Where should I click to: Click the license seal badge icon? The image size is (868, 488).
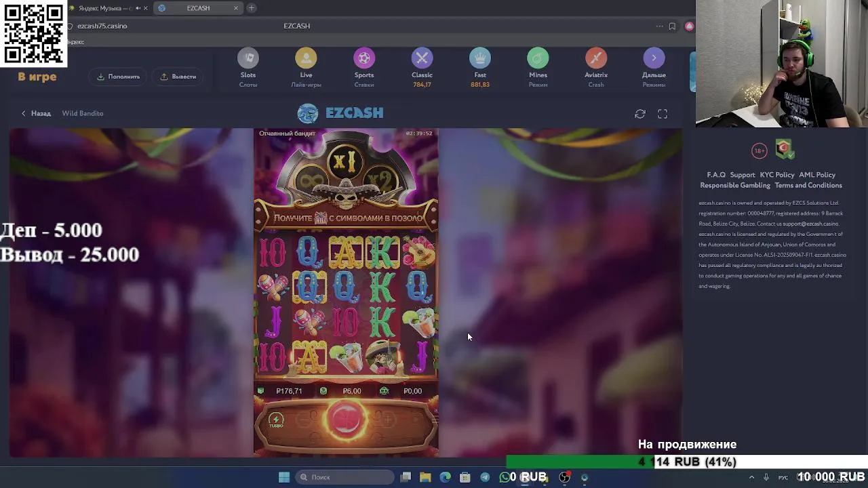pyautogui.click(x=785, y=150)
